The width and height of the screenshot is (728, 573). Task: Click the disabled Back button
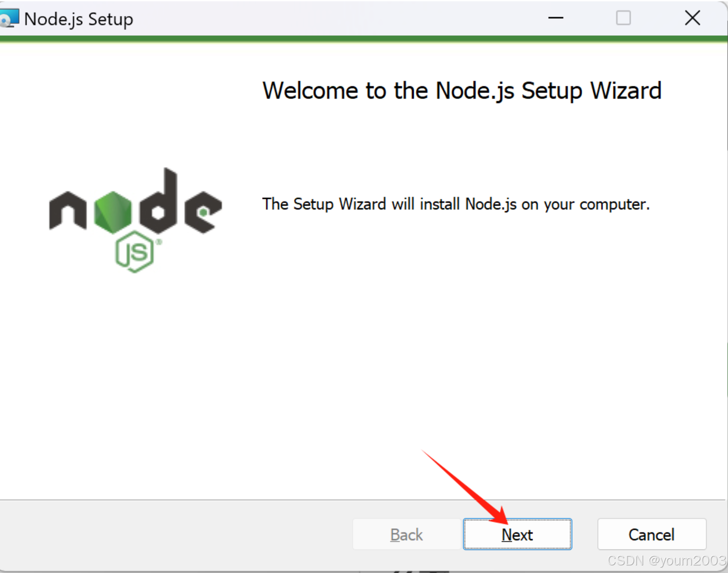[x=406, y=534]
